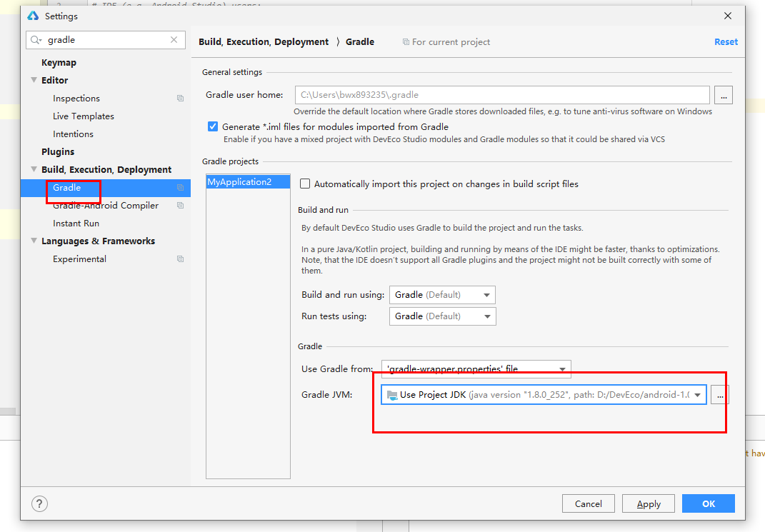Click the Gradle user home path field
This screenshot has height=532, width=765.
502,95
